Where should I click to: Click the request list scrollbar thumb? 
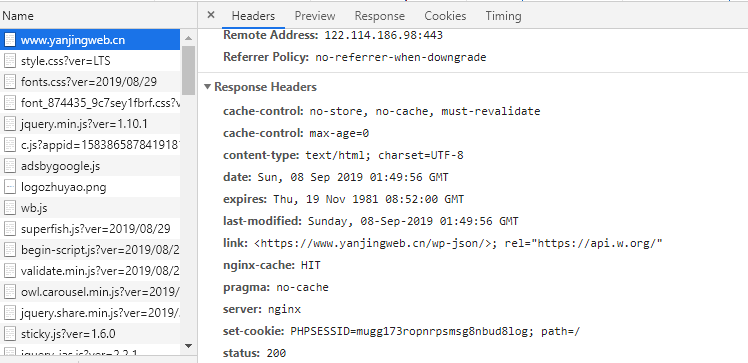click(188, 70)
